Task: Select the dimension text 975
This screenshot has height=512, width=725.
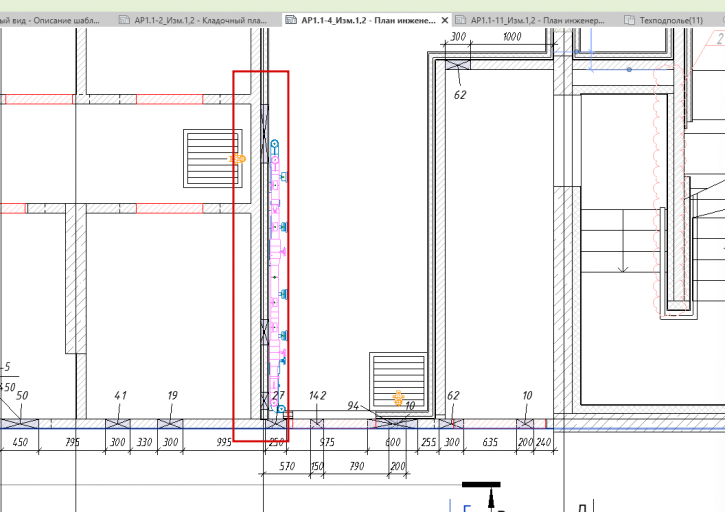Action: [x=327, y=442]
